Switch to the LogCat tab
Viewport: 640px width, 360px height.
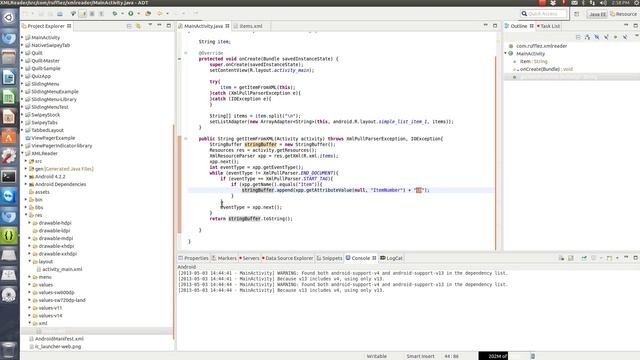pos(391,258)
